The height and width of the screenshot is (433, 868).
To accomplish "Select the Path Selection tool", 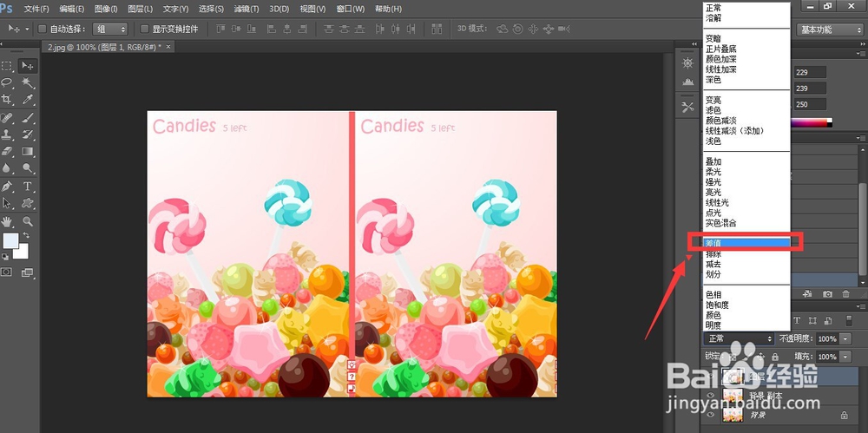I will 7,203.
